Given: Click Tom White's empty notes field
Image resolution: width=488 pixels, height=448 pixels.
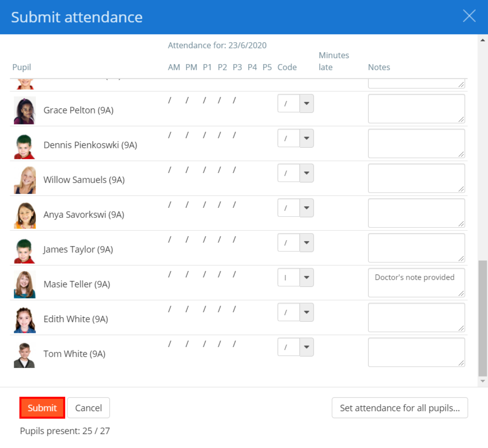Looking at the screenshot, I should click(x=416, y=352).
